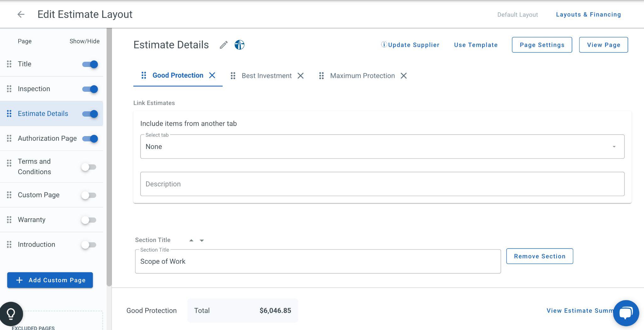
Task: Switch to the Best Investment tab
Action: click(266, 76)
